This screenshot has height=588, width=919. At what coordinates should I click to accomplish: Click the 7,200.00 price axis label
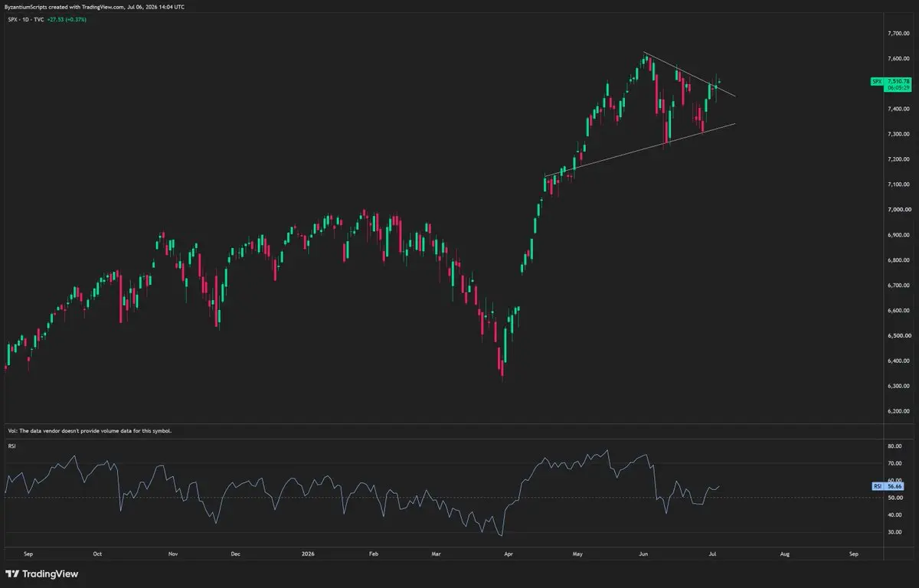tap(898, 160)
